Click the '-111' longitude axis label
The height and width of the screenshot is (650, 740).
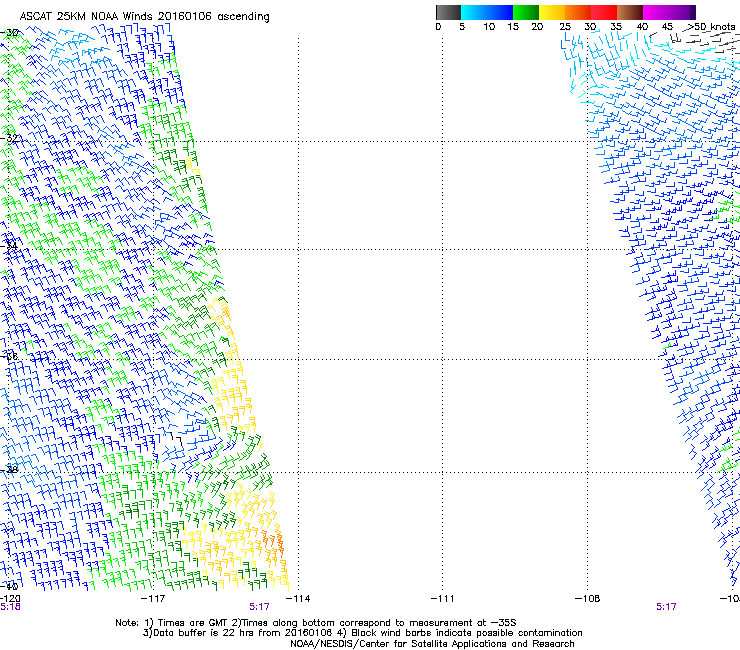(443, 599)
